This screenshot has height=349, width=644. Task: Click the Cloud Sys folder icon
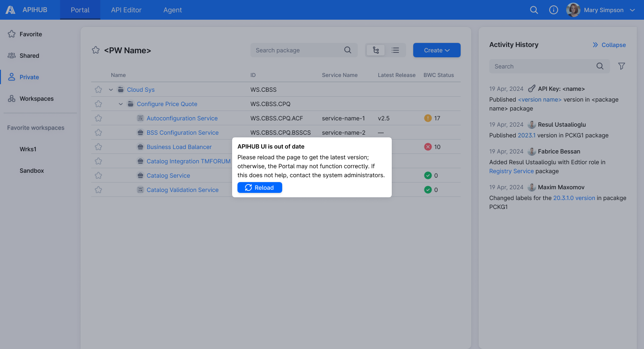click(x=121, y=89)
